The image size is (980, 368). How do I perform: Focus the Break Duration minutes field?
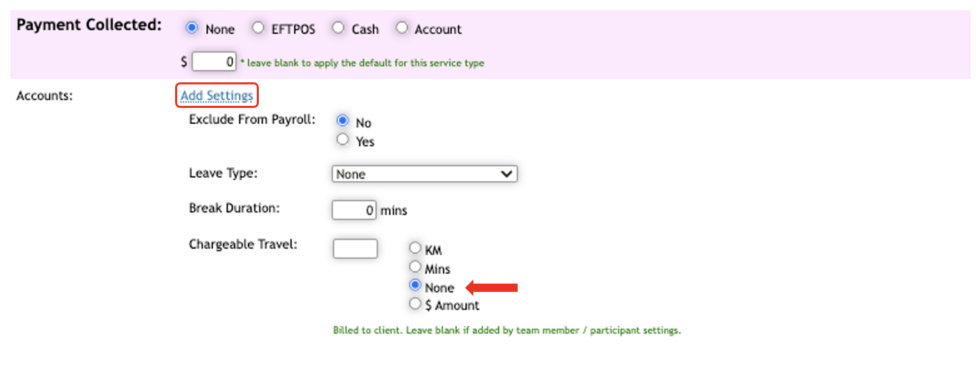point(354,210)
